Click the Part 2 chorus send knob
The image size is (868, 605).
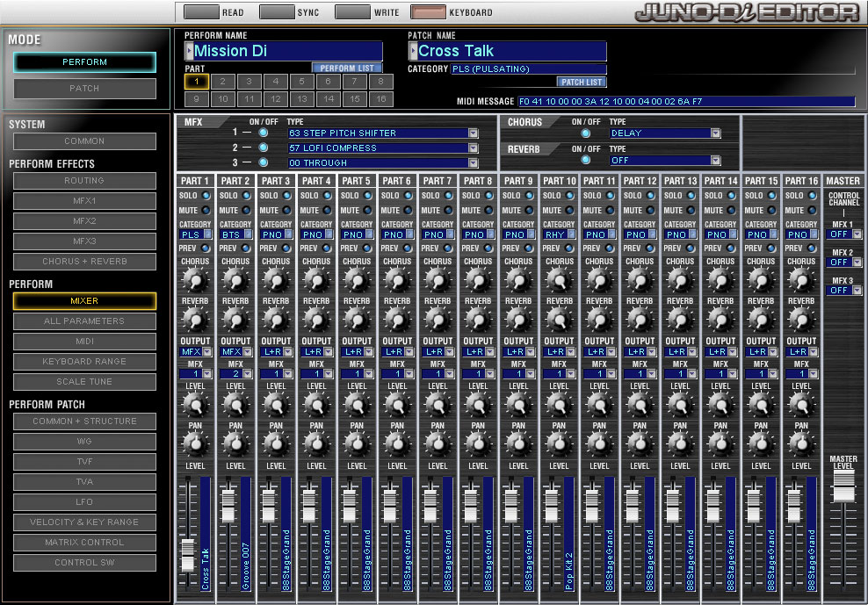235,280
